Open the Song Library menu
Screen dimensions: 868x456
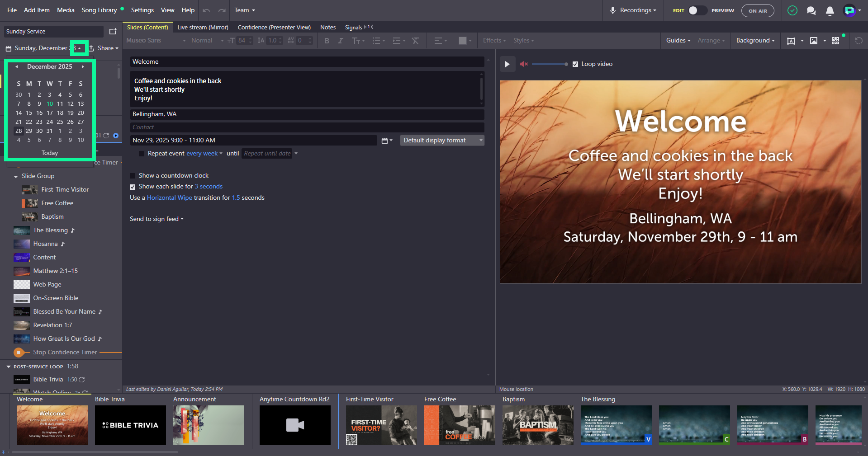click(x=99, y=10)
